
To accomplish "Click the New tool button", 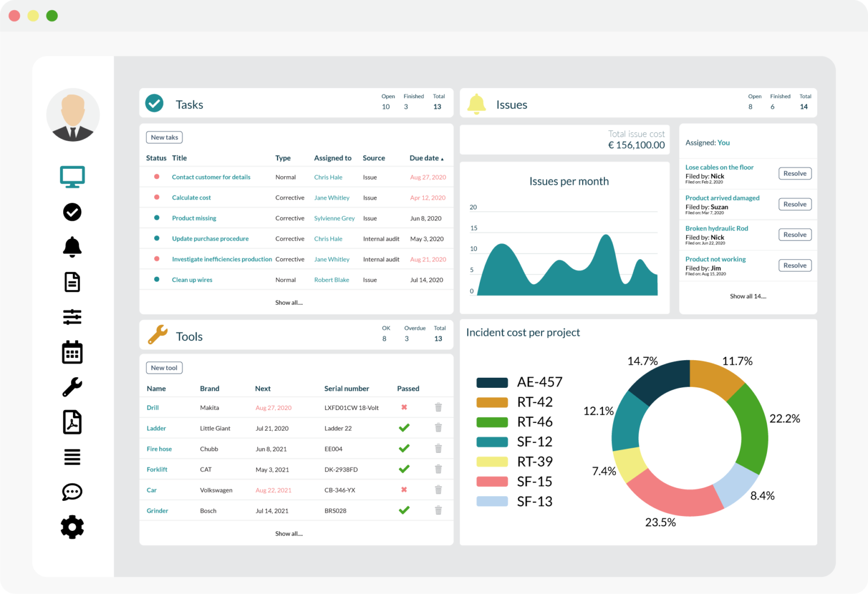I will pos(164,368).
